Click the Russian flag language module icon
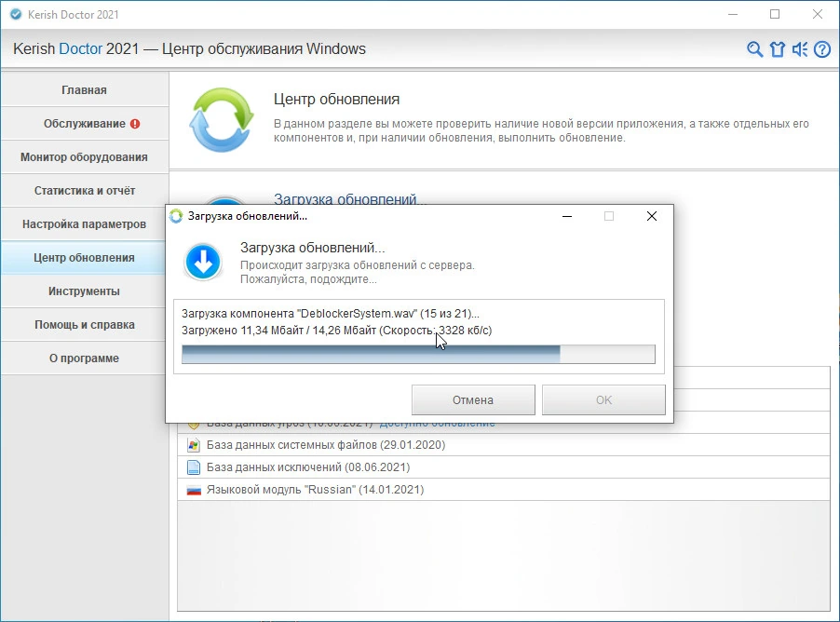 pyautogui.click(x=194, y=490)
